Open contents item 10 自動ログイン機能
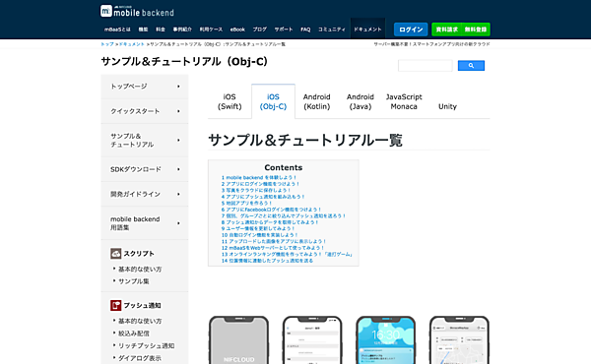Viewport: 591px width, 364px height. point(260,235)
